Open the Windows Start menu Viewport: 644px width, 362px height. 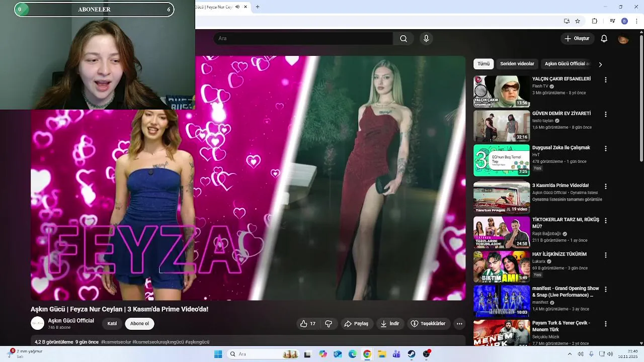[218, 354]
